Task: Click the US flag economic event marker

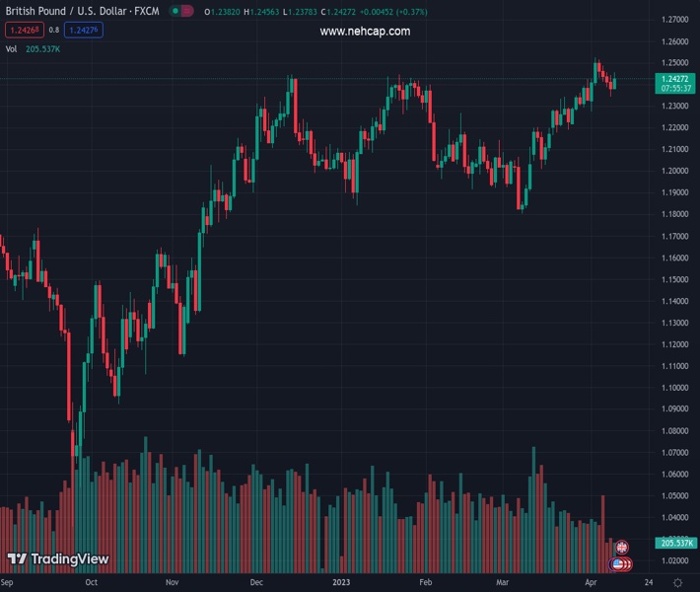Action: 619,563
